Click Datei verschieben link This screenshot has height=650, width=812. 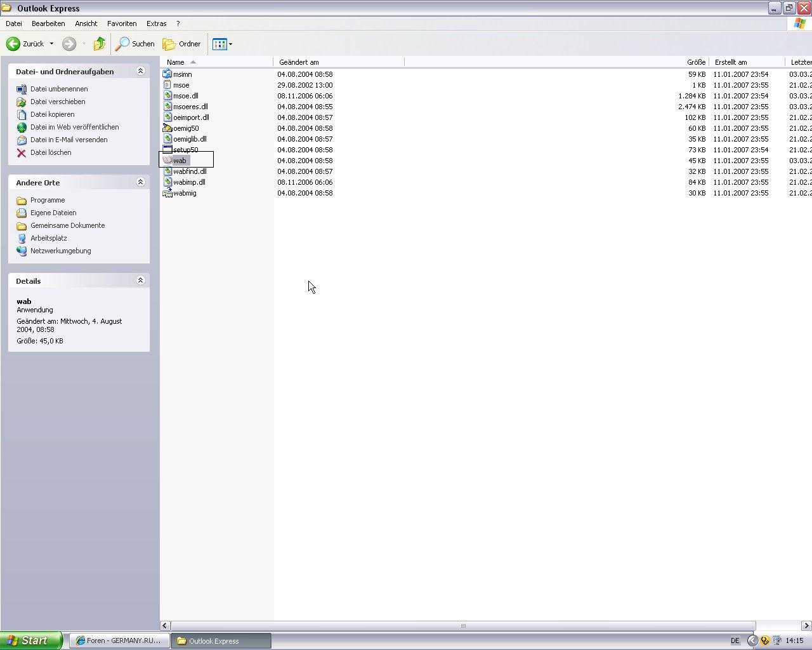point(58,102)
